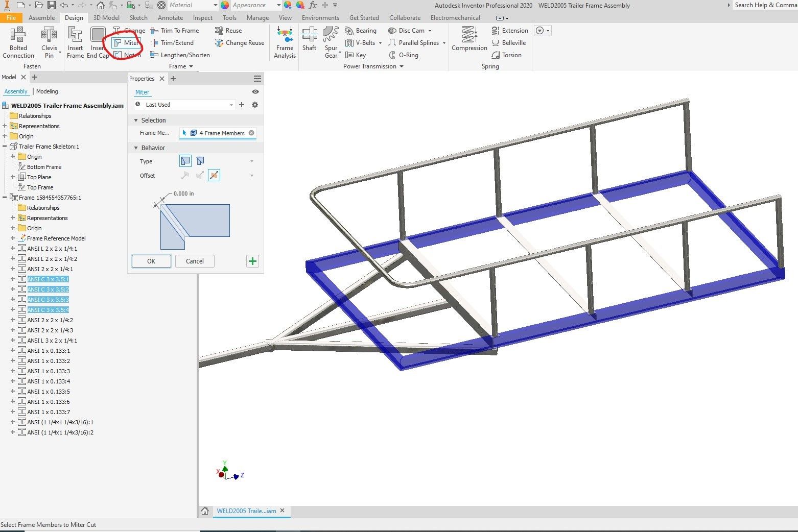The image size is (798, 532).
Task: Click the Save icon in quick access toolbar
Action: point(52,5)
